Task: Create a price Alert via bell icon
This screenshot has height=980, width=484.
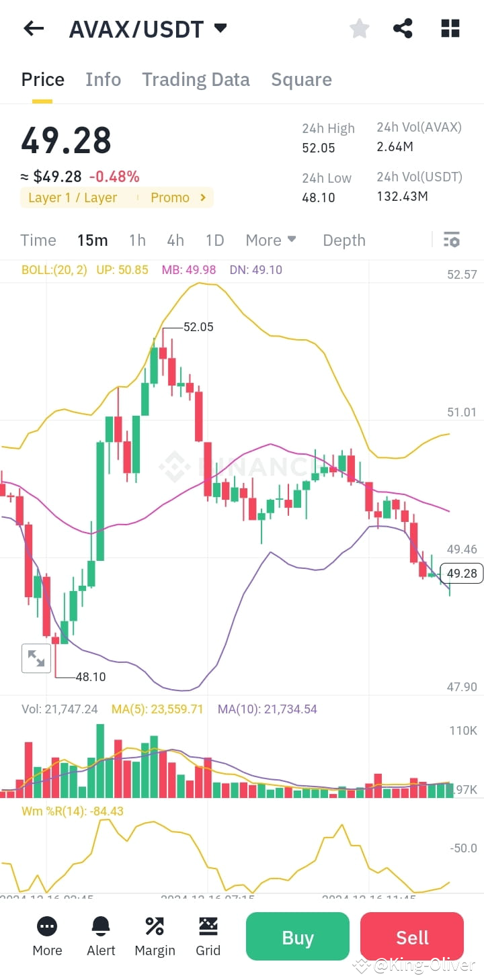Action: tap(101, 937)
